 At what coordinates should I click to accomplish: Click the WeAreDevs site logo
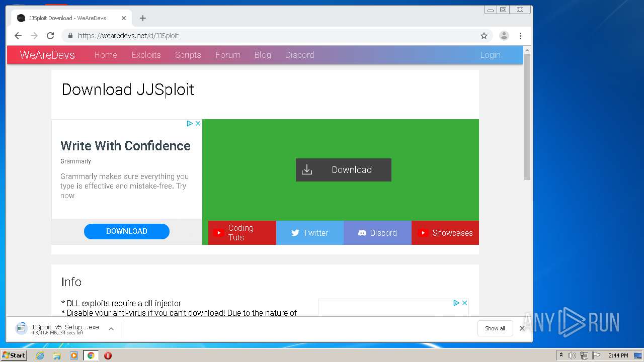[x=47, y=55]
